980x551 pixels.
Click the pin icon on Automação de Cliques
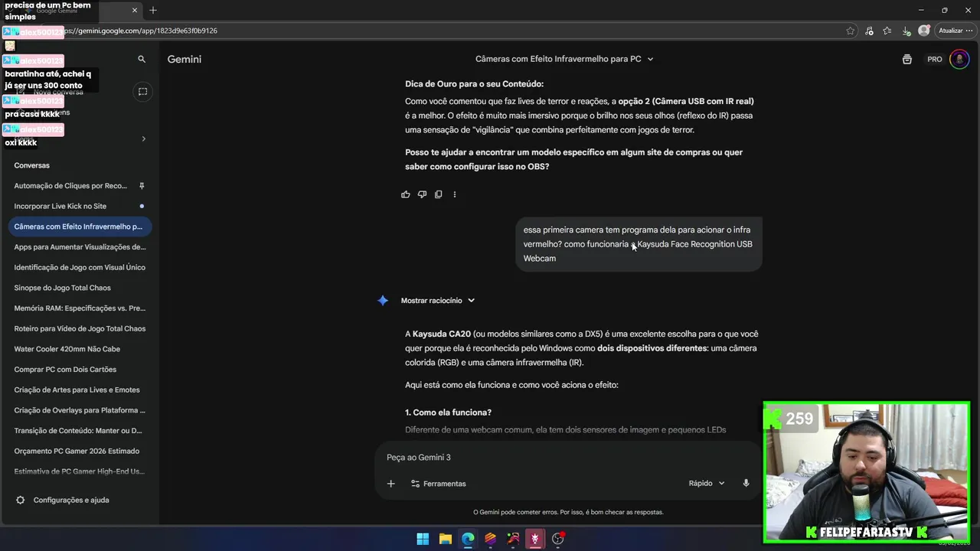[142, 186]
